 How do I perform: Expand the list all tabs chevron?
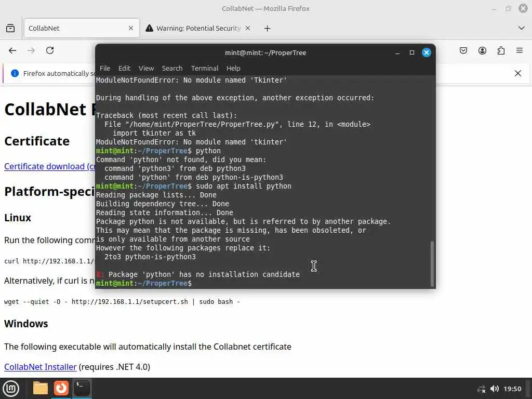coord(522,28)
